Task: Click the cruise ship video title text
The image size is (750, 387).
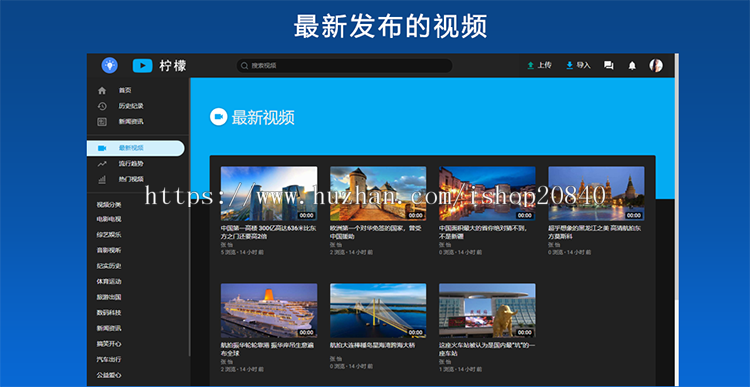Action: (267, 349)
